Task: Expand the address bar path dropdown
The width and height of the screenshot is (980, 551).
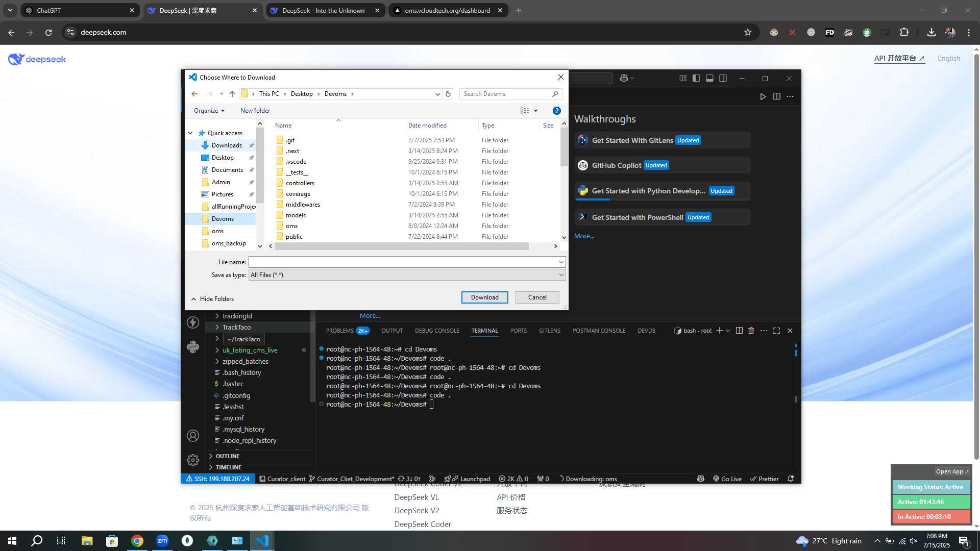Action: 437,94
